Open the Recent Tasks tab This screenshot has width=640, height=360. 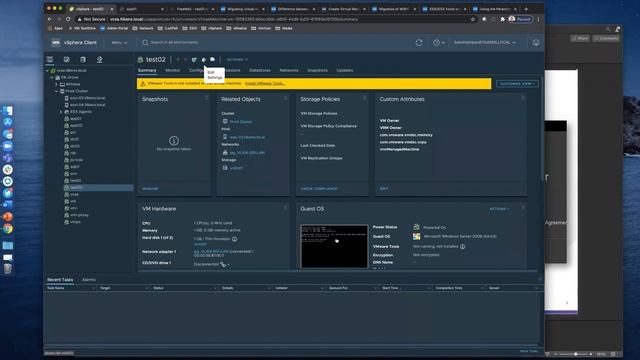click(x=60, y=280)
